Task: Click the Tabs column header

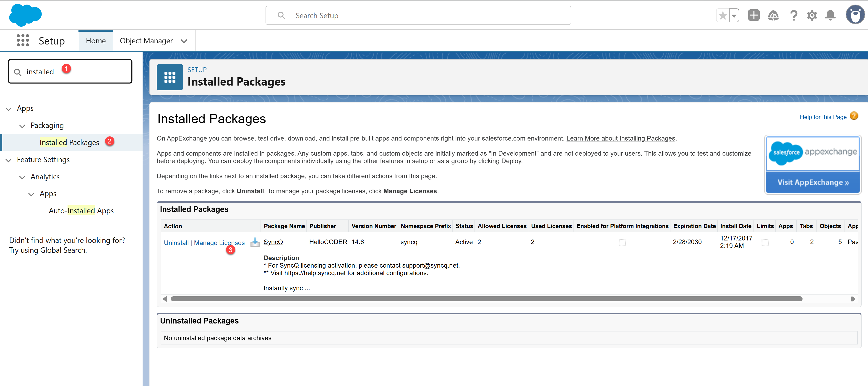Action: pyautogui.click(x=806, y=226)
